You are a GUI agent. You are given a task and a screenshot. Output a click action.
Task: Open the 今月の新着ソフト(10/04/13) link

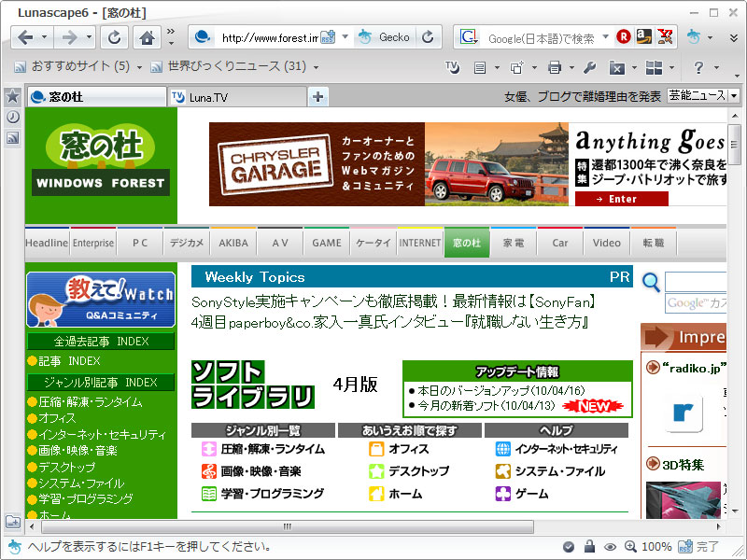pos(486,406)
